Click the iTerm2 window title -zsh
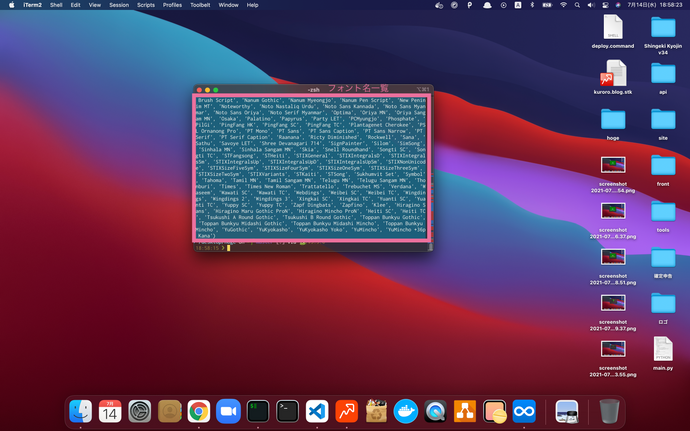The image size is (690, 431). (x=313, y=90)
